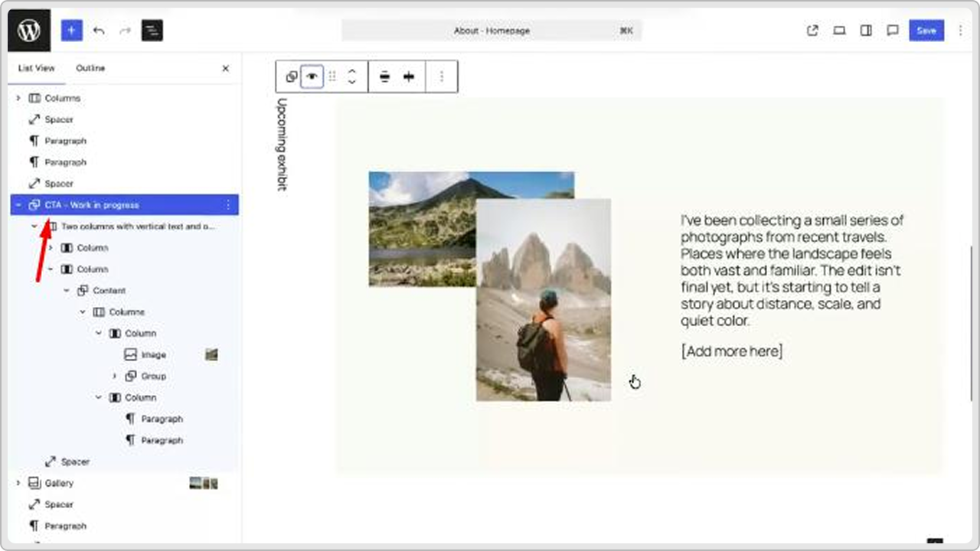The height and width of the screenshot is (551, 980).
Task: Open options menu for CTA Work in progress
Action: pos(227,204)
